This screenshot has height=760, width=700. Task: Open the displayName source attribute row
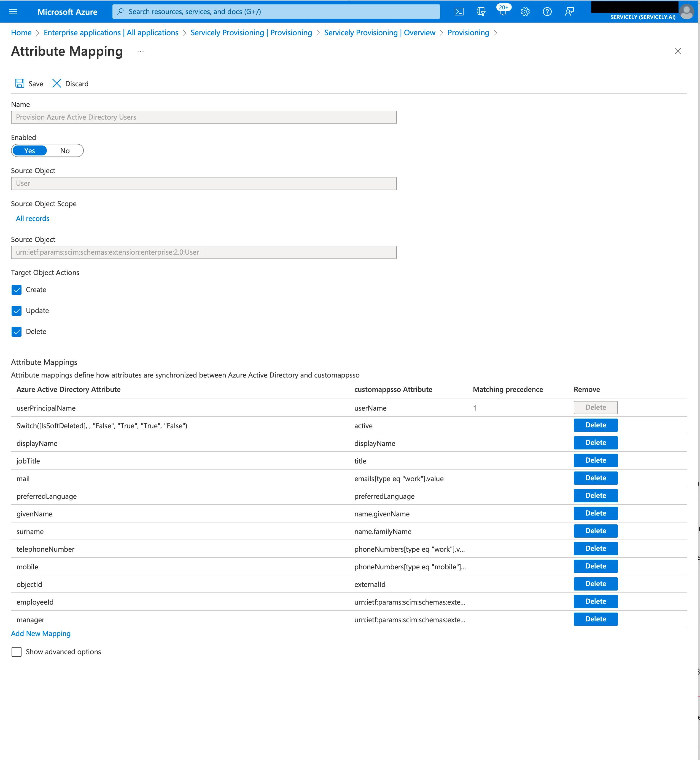pos(37,443)
